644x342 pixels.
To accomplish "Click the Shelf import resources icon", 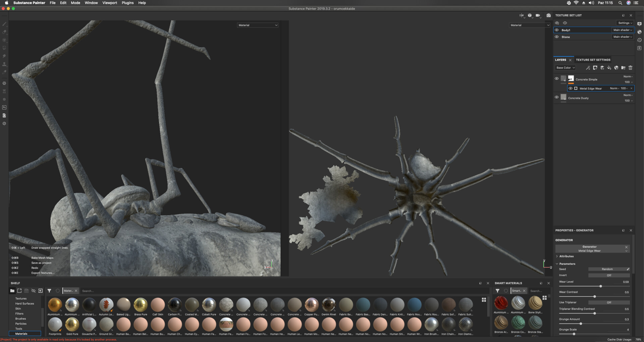I will coord(40,291).
